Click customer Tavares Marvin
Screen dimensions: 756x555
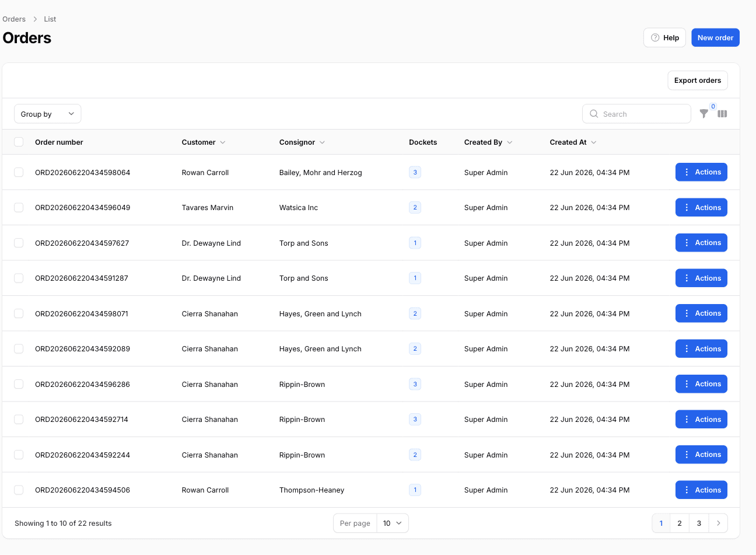coord(207,208)
